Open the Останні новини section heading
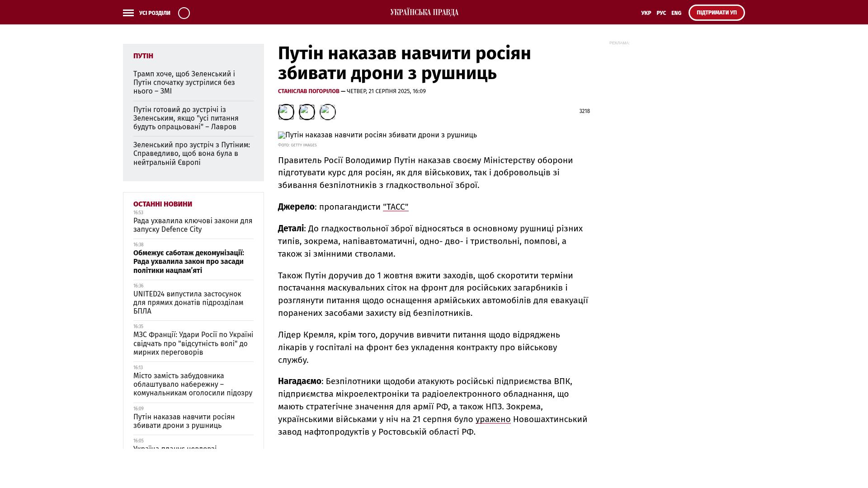The image size is (868, 488). point(163,204)
